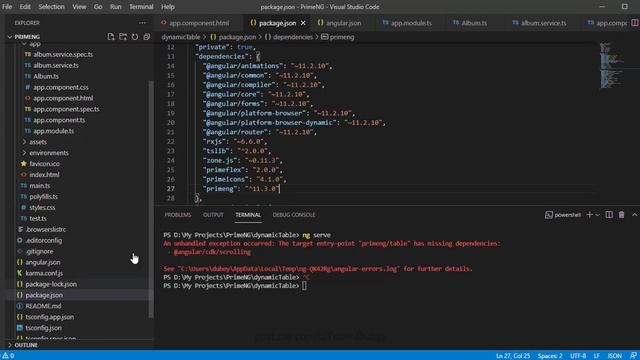Open Explorer more actions ellipsis

pos(142,23)
